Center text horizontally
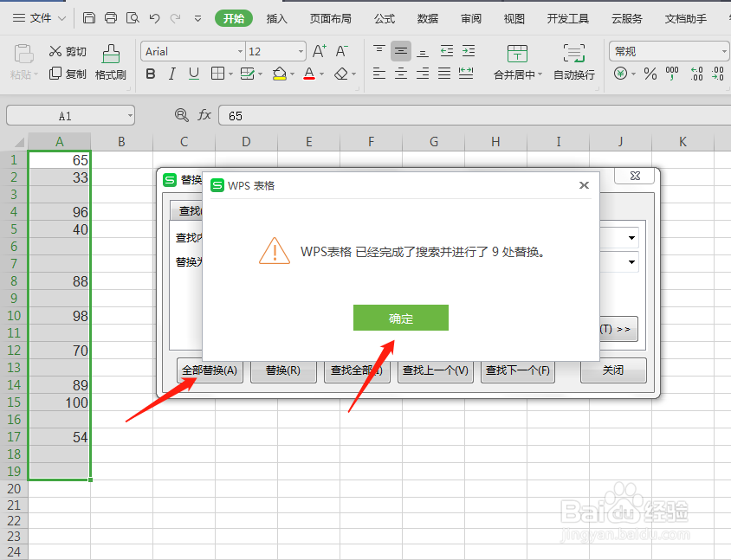Screen dimensions: 731x560 coord(401,74)
